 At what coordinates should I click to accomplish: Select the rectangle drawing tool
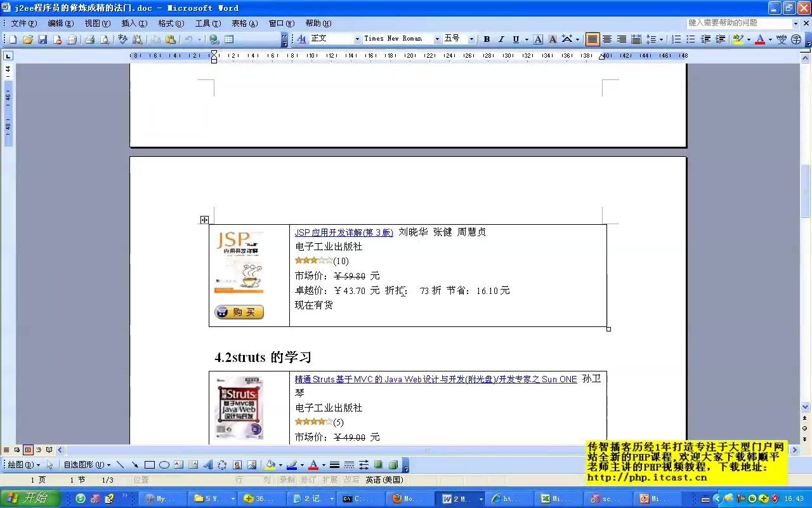click(150, 465)
